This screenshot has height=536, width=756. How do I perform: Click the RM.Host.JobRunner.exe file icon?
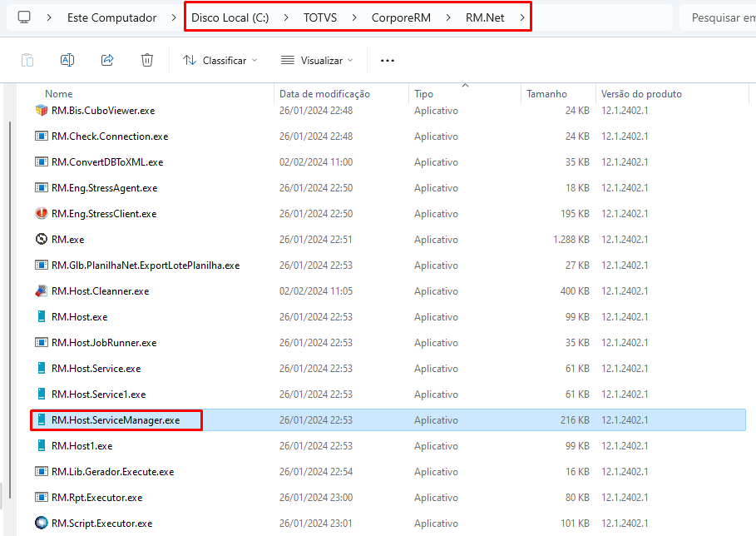pos(42,343)
